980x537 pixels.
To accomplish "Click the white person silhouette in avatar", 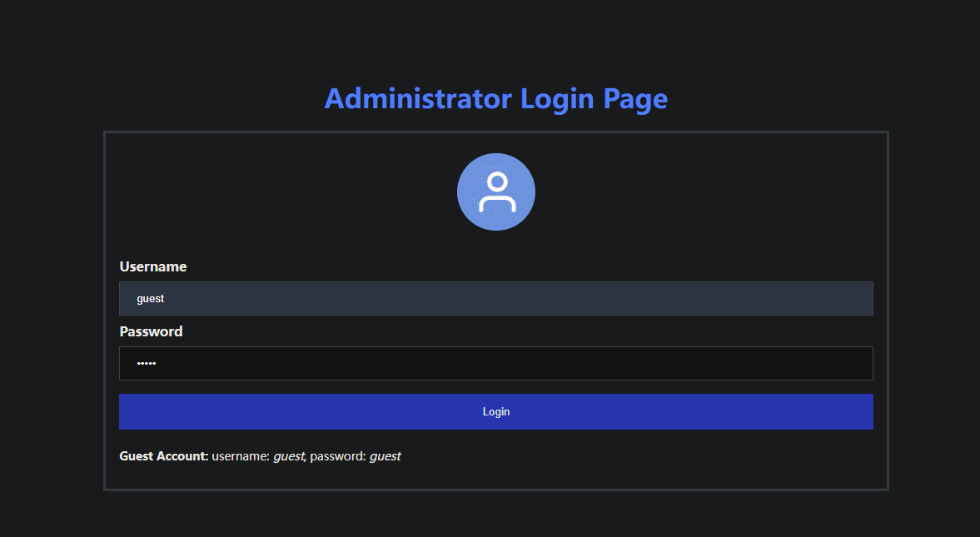I will (x=496, y=192).
